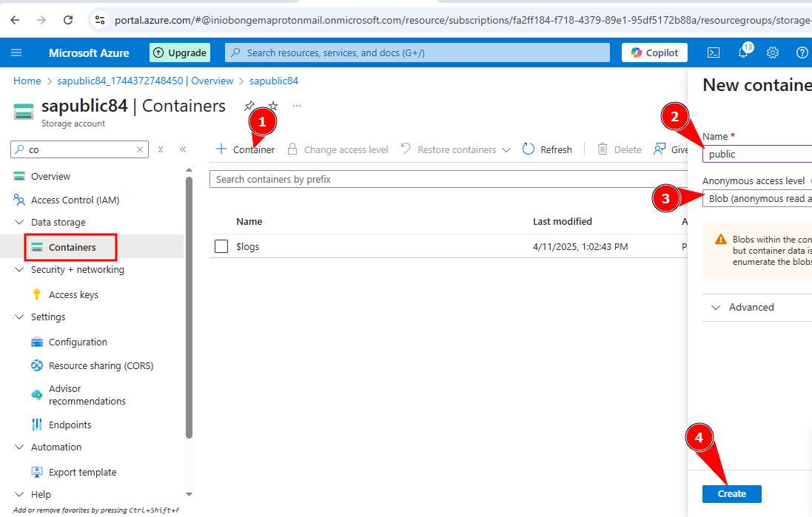Collapse Security + networking group
Viewport: 812px width, 517px height.
pos(19,270)
